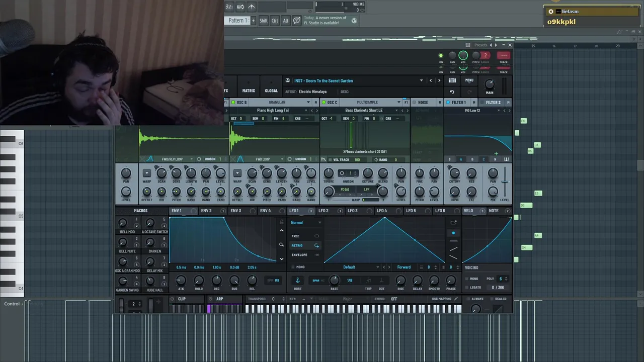Toggle the CLIP effect power button

[x=173, y=299]
